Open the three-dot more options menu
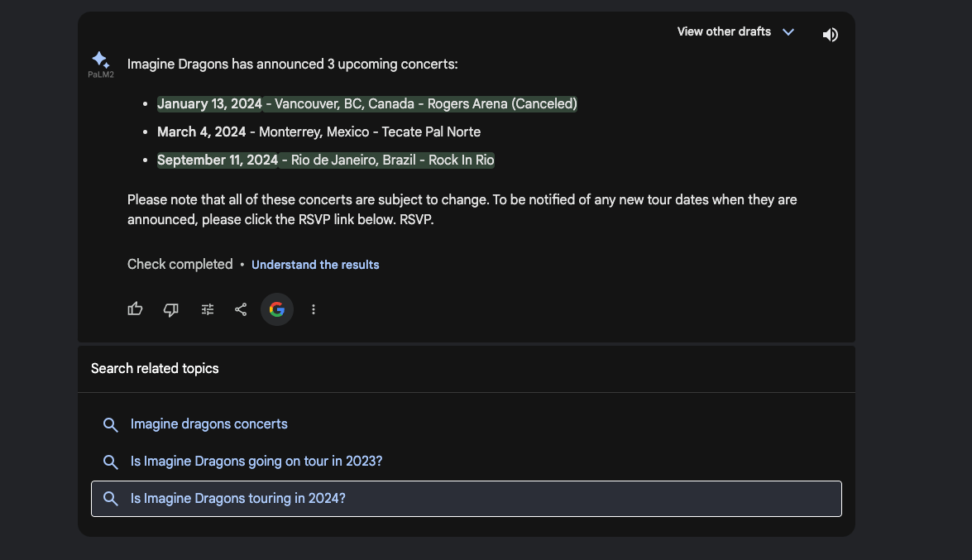This screenshot has height=560, width=972. click(314, 309)
